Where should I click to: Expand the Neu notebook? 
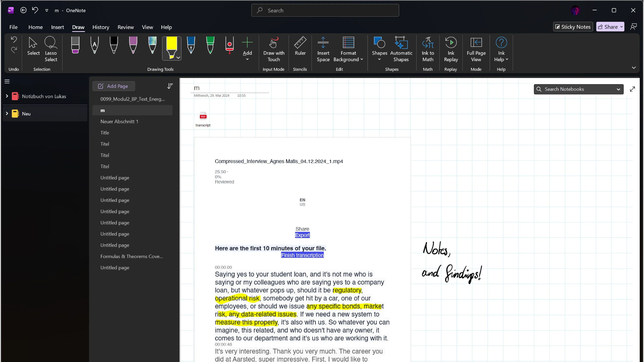[7, 113]
